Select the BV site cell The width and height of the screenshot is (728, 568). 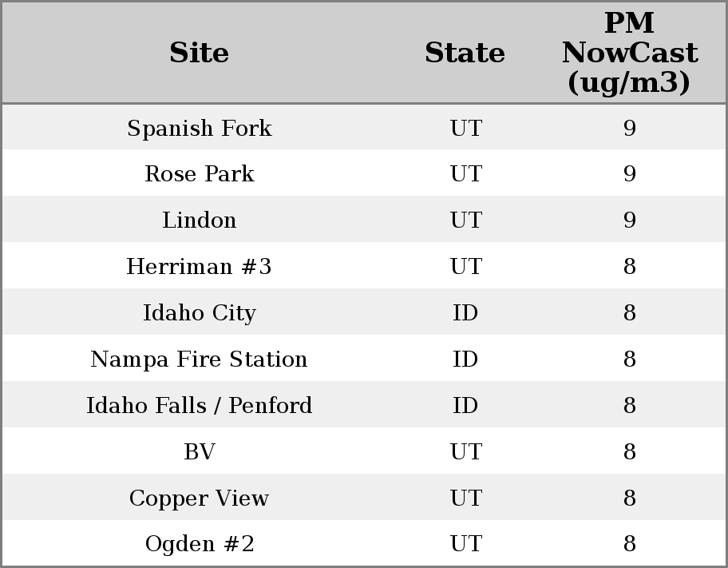pos(199,452)
